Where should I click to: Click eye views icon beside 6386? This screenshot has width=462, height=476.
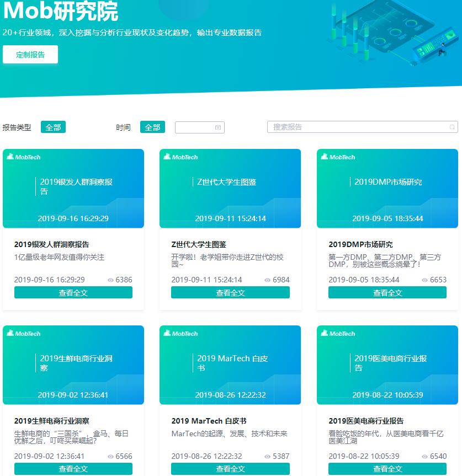[x=110, y=280]
